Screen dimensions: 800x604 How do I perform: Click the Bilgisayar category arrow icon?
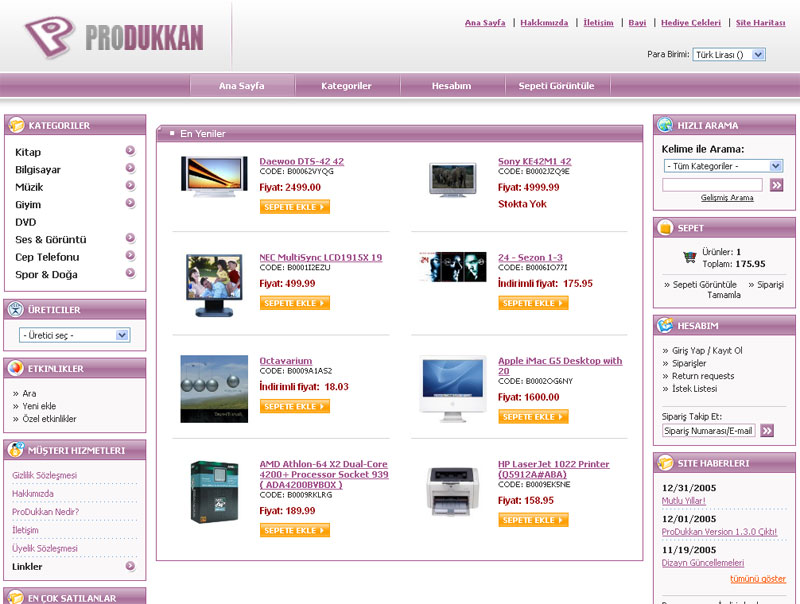coord(130,168)
